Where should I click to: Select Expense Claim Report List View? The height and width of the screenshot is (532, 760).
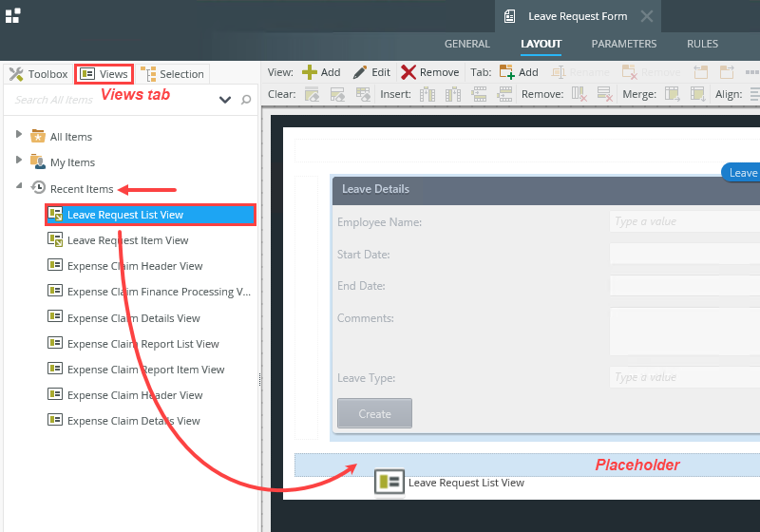143,344
